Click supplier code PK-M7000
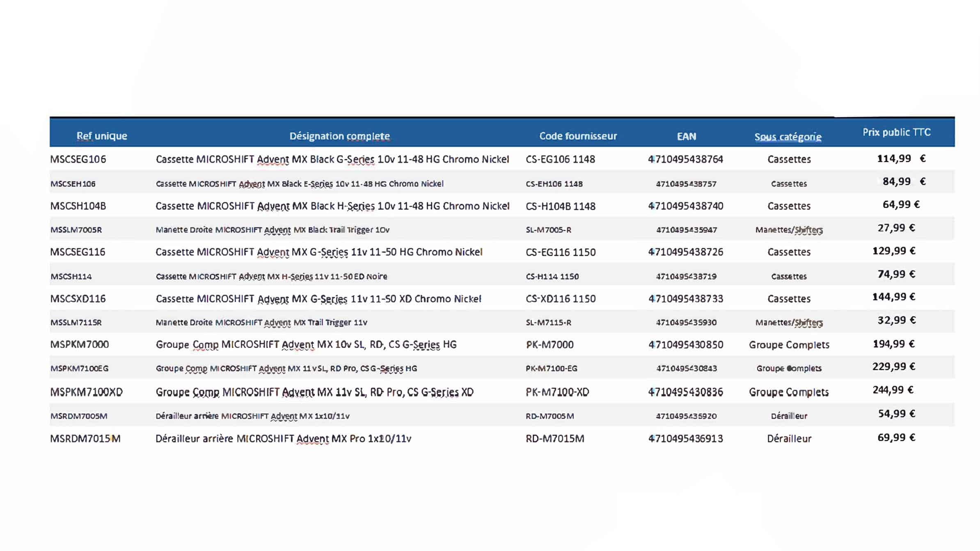 [x=550, y=345]
